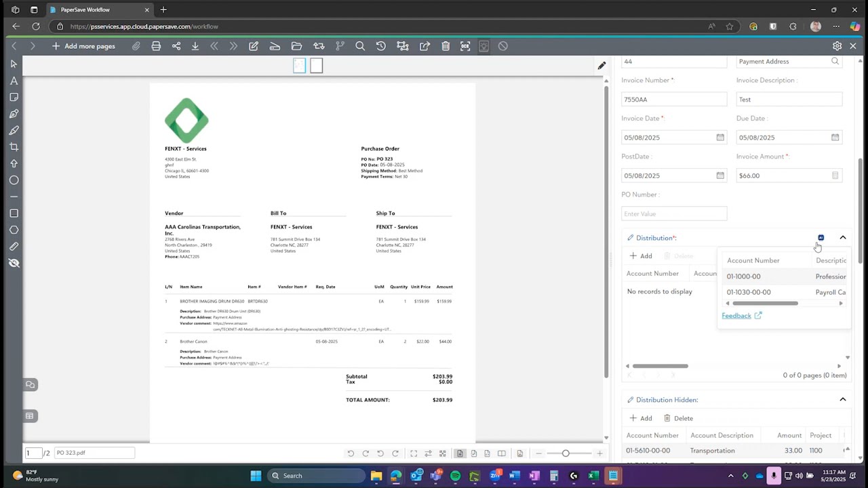The height and width of the screenshot is (488, 868).
Task: Open the PostDate calendar picker
Action: click(720, 176)
